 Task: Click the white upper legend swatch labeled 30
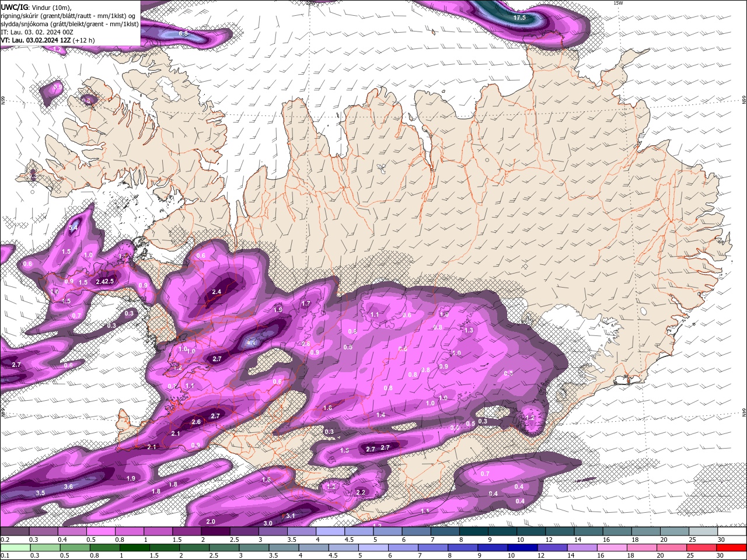click(x=732, y=532)
